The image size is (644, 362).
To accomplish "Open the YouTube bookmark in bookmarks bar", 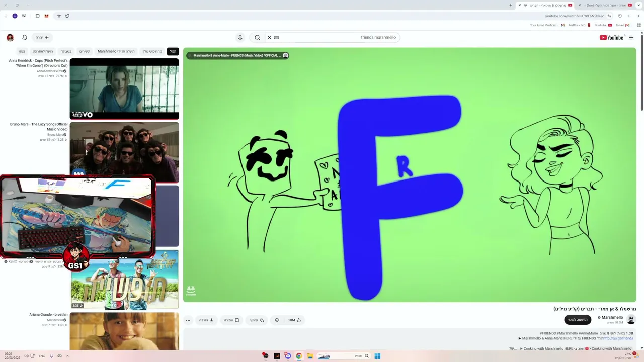I will point(603,25).
